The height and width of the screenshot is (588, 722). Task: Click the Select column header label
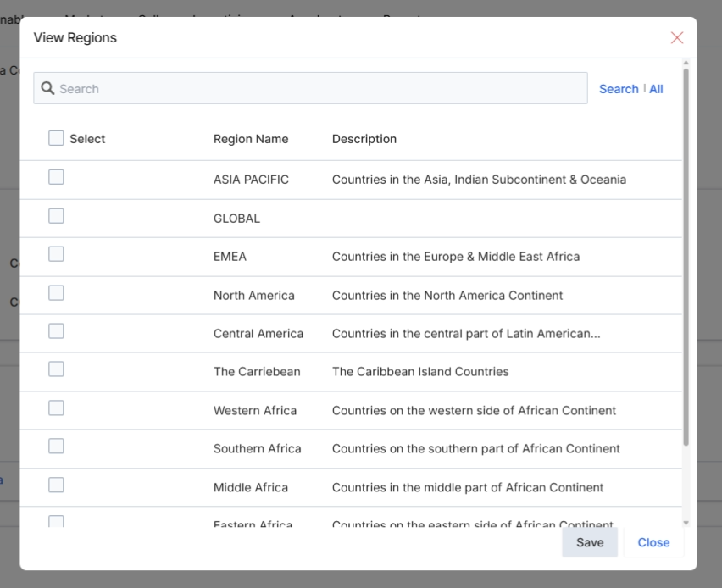coord(87,139)
